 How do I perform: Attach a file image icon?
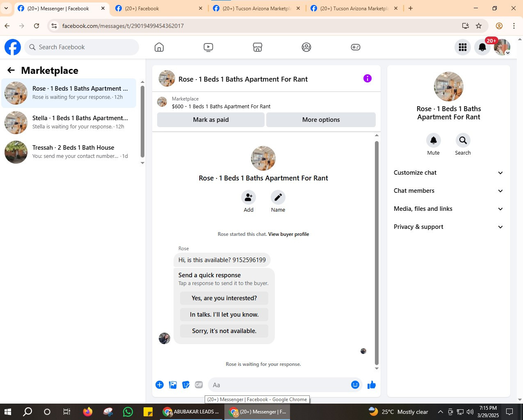[x=173, y=385]
